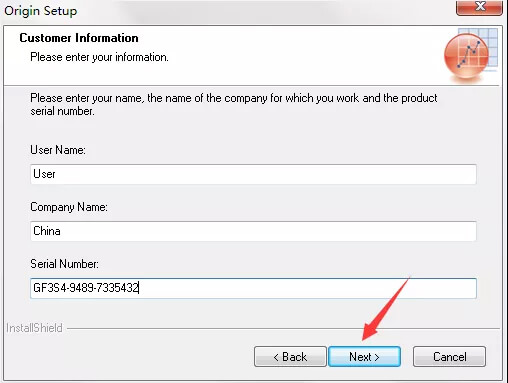The width and height of the screenshot is (508, 383).
Task: Click the Next > button
Action: point(364,357)
